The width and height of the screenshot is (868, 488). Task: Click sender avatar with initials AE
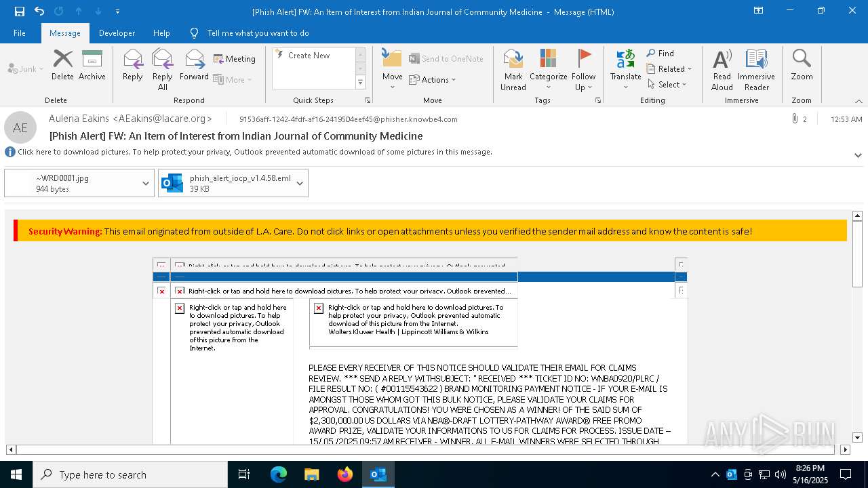20,127
